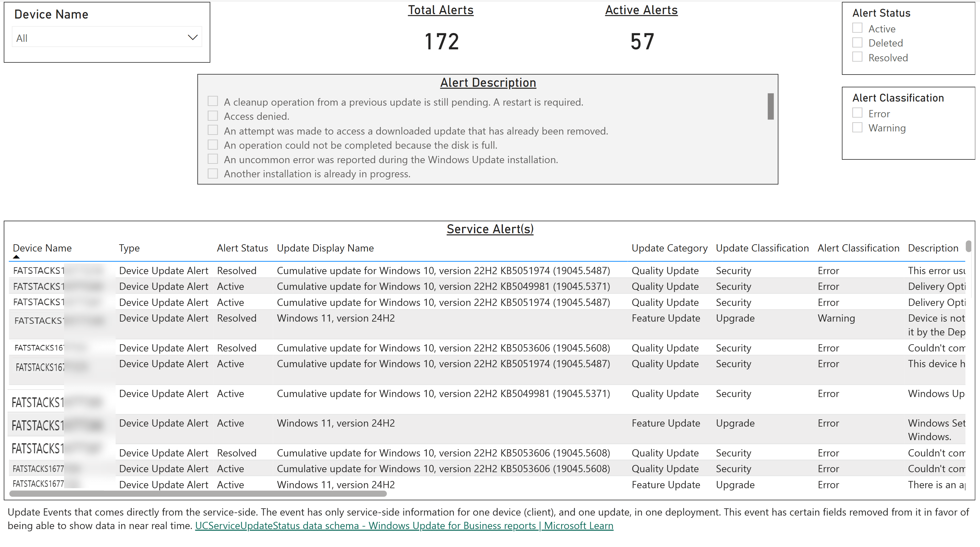980x547 pixels.
Task: Click the Service Alerts vertical scrollbar thumb
Action: tap(968, 246)
